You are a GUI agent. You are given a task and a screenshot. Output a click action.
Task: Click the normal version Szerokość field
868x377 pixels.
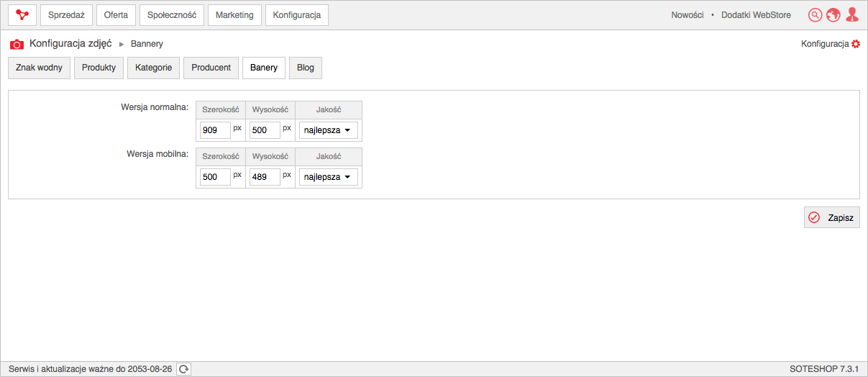pyautogui.click(x=215, y=130)
